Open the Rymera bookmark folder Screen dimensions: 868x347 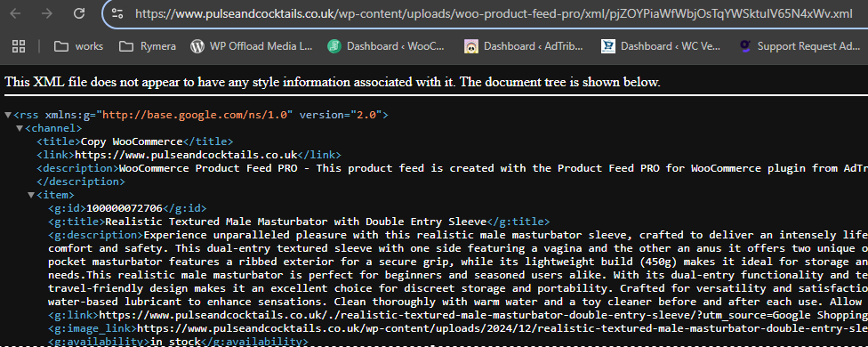point(148,46)
